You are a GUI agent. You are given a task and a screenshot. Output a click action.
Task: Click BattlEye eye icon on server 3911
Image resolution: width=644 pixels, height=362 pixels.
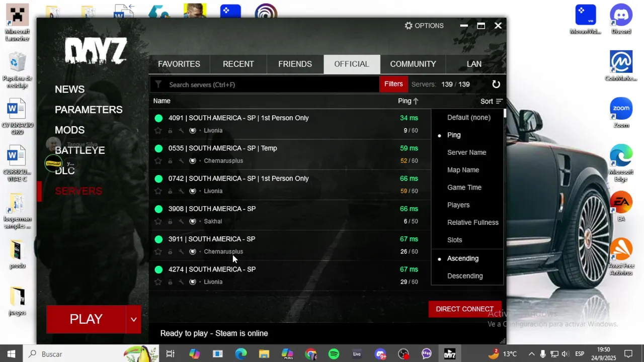coord(192,251)
